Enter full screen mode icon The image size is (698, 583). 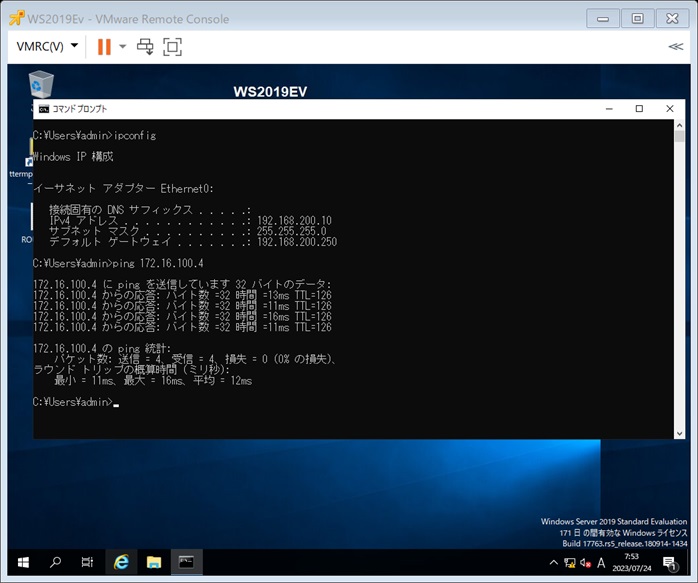tap(172, 46)
